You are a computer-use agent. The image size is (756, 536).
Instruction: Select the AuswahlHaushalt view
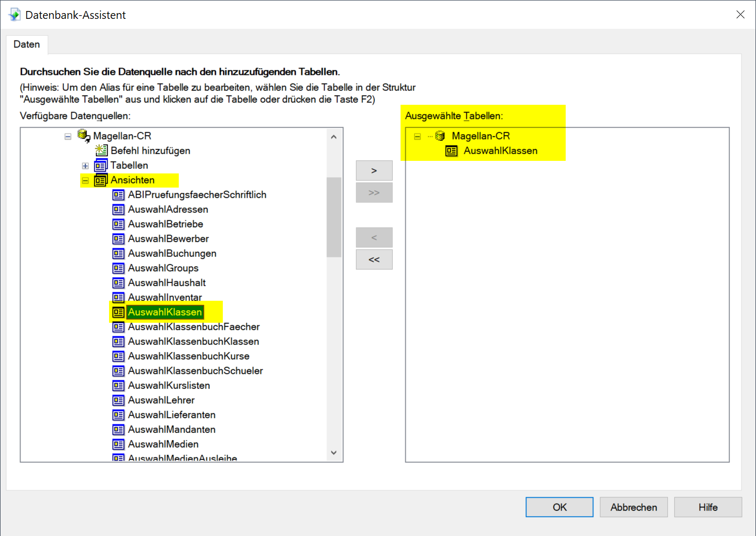(167, 283)
